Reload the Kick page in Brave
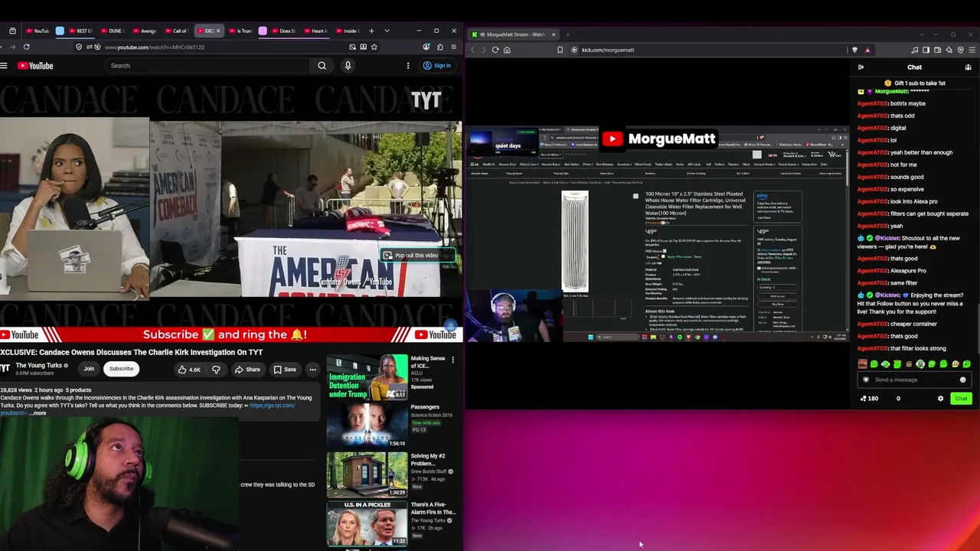The height and width of the screenshot is (551, 980). tap(495, 50)
